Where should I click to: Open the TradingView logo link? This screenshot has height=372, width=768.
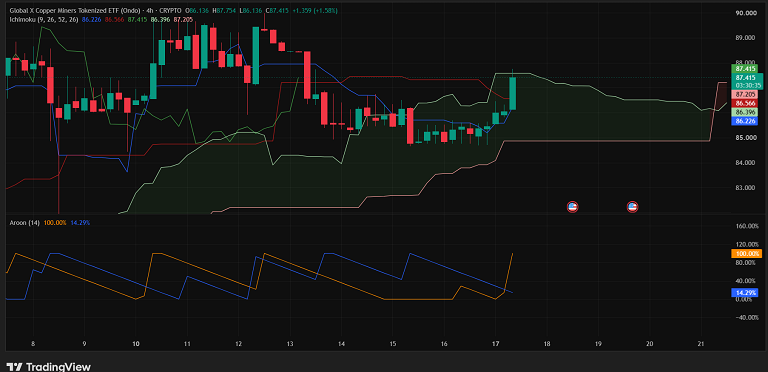49,367
